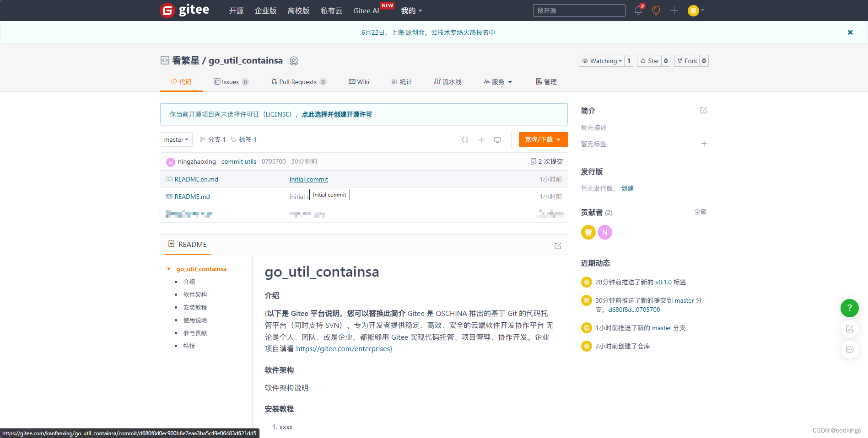Click the file search magnifier icon
Image resolution: width=868 pixels, height=438 pixels.
click(465, 140)
